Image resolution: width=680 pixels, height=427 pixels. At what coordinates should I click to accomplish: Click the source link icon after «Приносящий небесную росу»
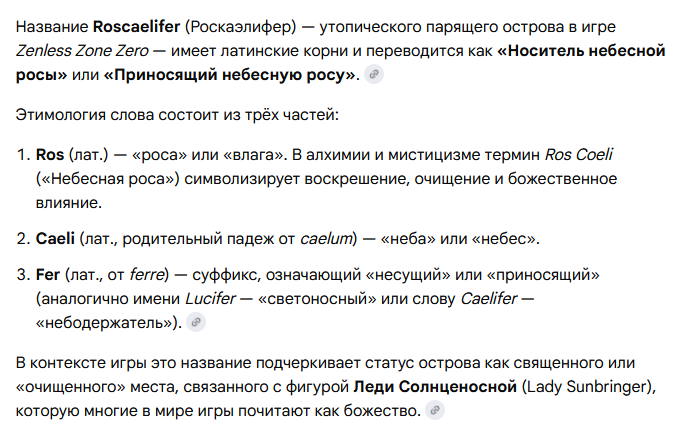[x=375, y=75]
